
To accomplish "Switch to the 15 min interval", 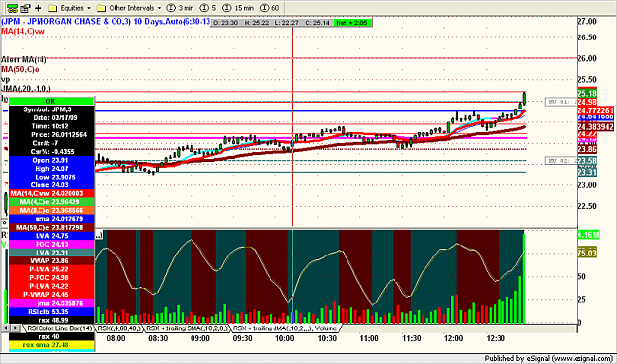I will tap(238, 8).
